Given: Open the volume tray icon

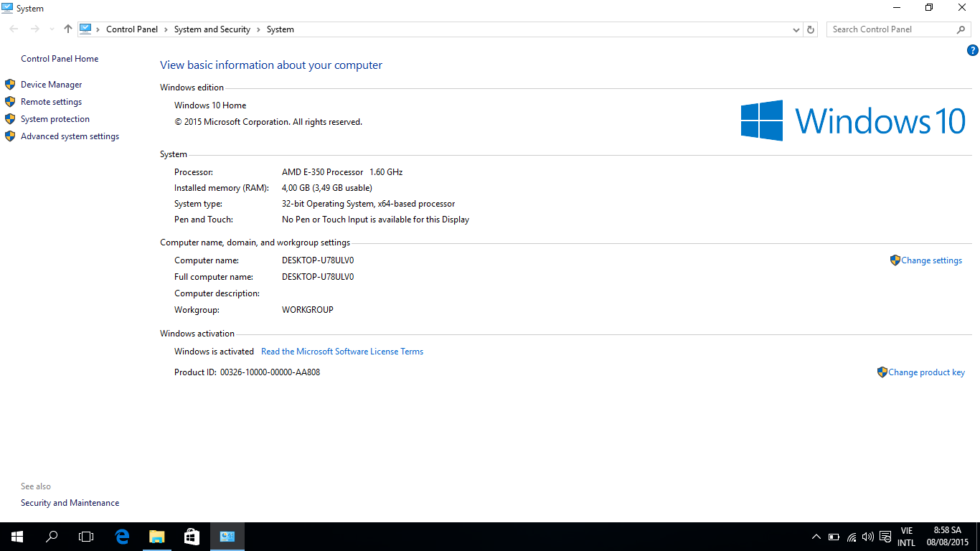Looking at the screenshot, I should pos(868,537).
